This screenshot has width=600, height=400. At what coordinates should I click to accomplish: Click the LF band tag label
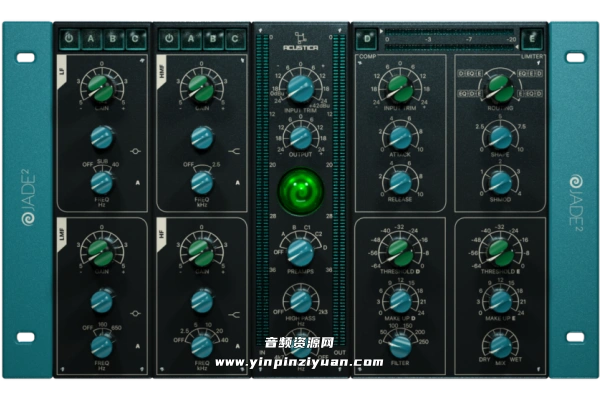62,71
